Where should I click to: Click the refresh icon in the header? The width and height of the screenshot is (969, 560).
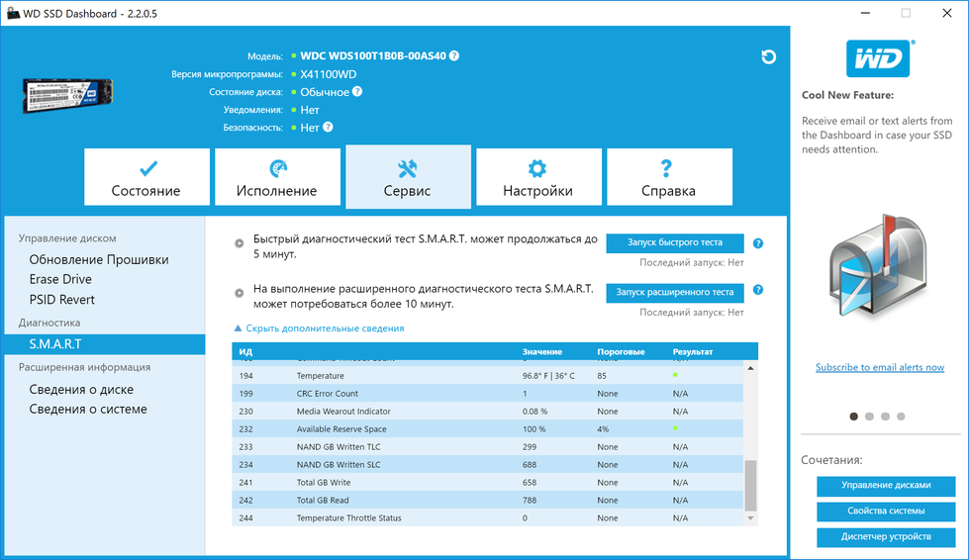point(768,57)
